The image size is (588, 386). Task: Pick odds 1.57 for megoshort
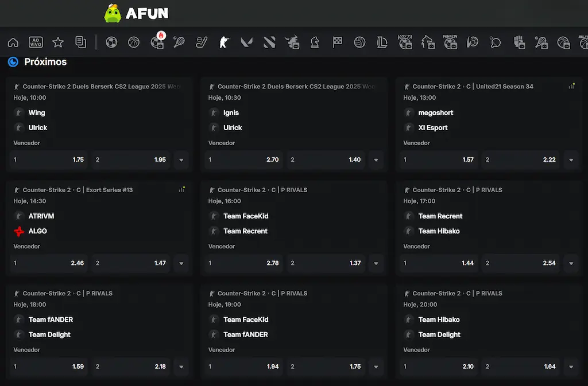(x=439, y=159)
